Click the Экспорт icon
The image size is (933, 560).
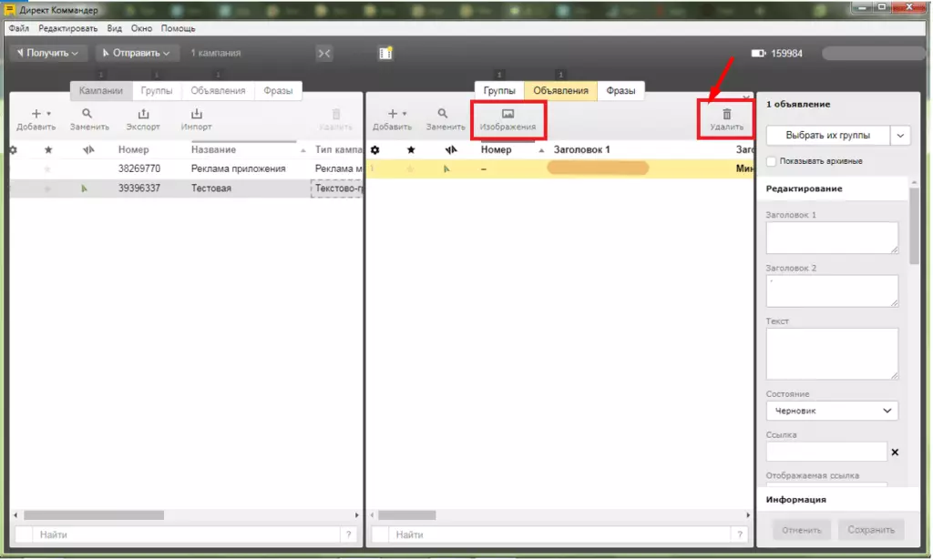click(x=143, y=114)
